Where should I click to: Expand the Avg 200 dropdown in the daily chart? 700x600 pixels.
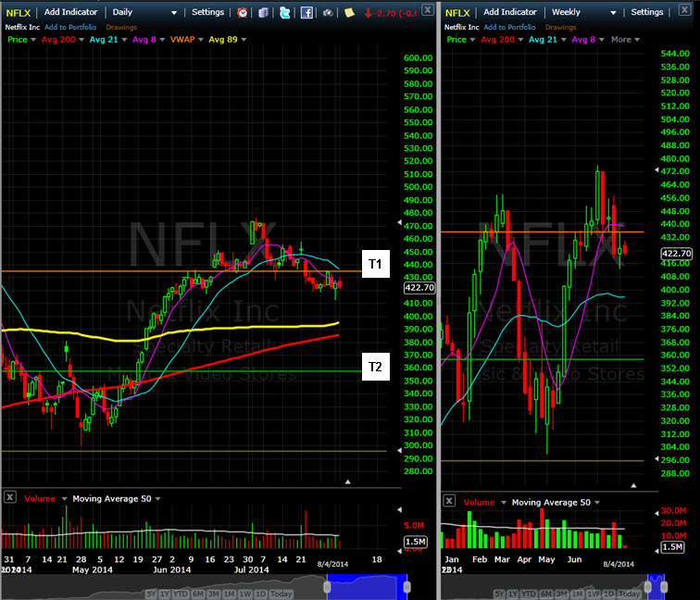81,40
